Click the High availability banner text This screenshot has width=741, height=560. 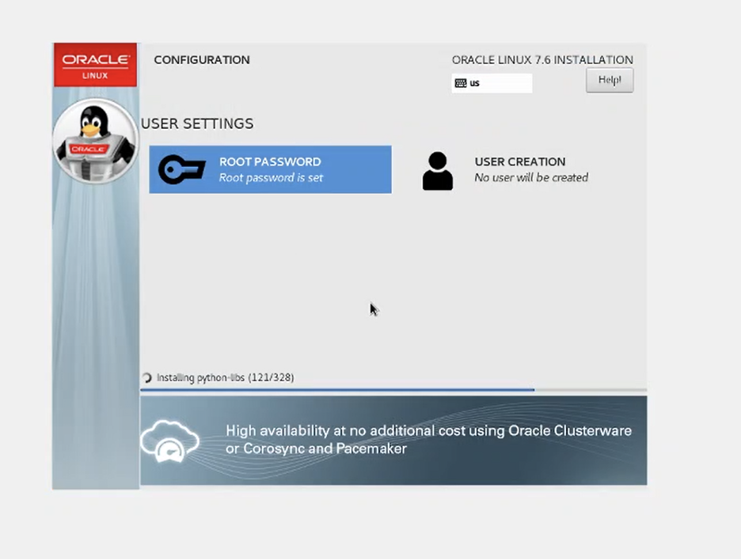[x=428, y=440]
